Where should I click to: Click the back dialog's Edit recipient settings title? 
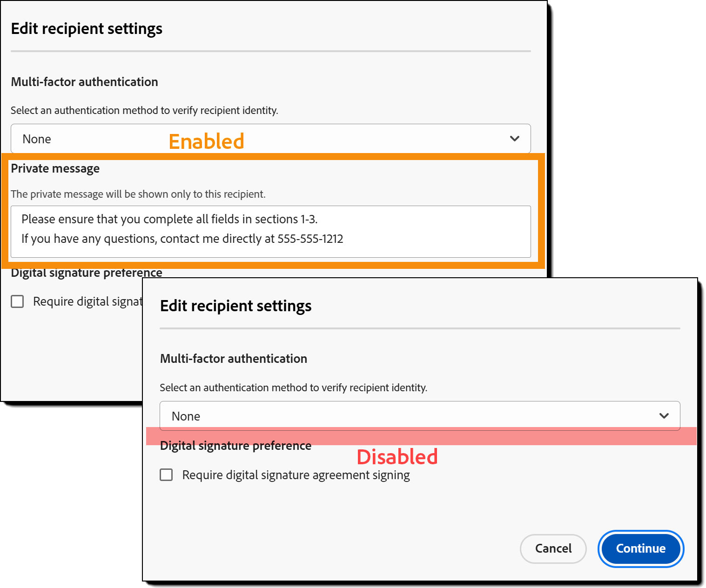[x=235, y=306]
